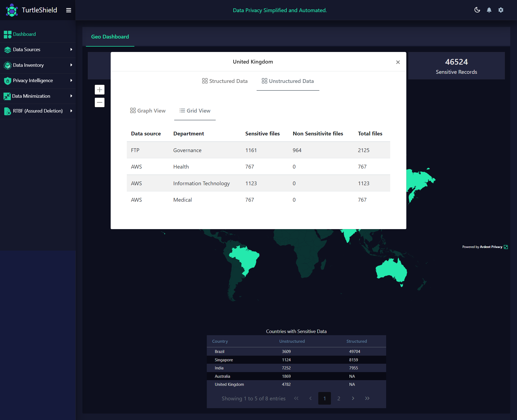
Task: Toggle Unstructured Data tab view
Action: click(288, 81)
